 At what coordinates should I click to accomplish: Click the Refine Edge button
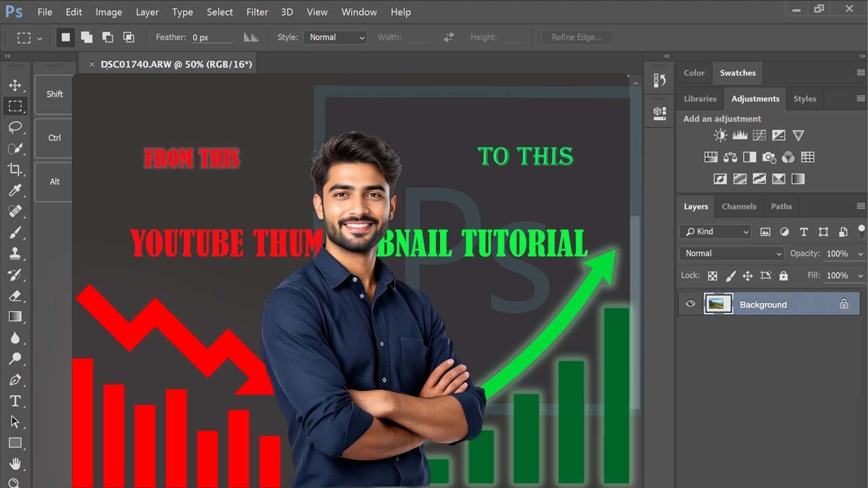[576, 37]
